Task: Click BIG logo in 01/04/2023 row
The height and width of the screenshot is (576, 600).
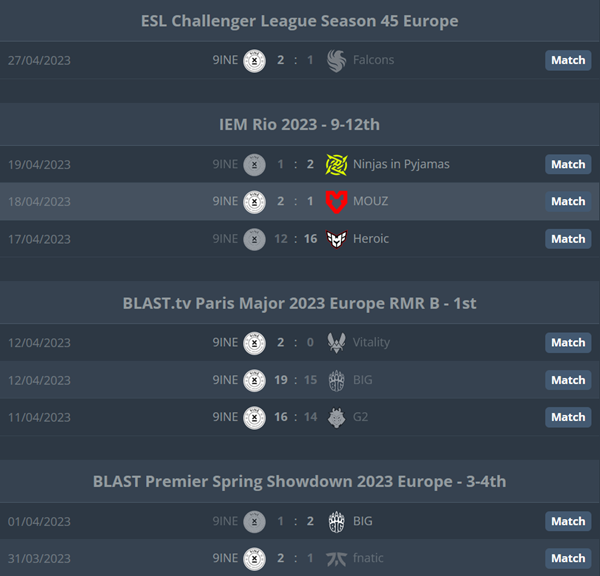Action: tap(336, 522)
